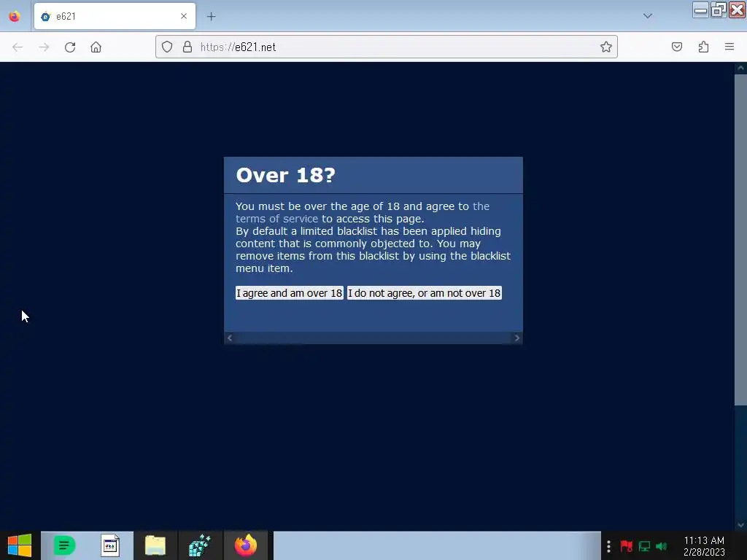Open the terms of service link
Image resolution: width=747 pixels, height=560 pixels.
coord(362,212)
